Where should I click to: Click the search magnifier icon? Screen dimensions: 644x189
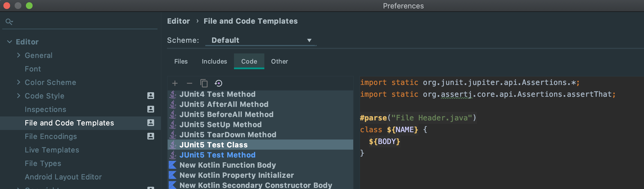pyautogui.click(x=9, y=22)
